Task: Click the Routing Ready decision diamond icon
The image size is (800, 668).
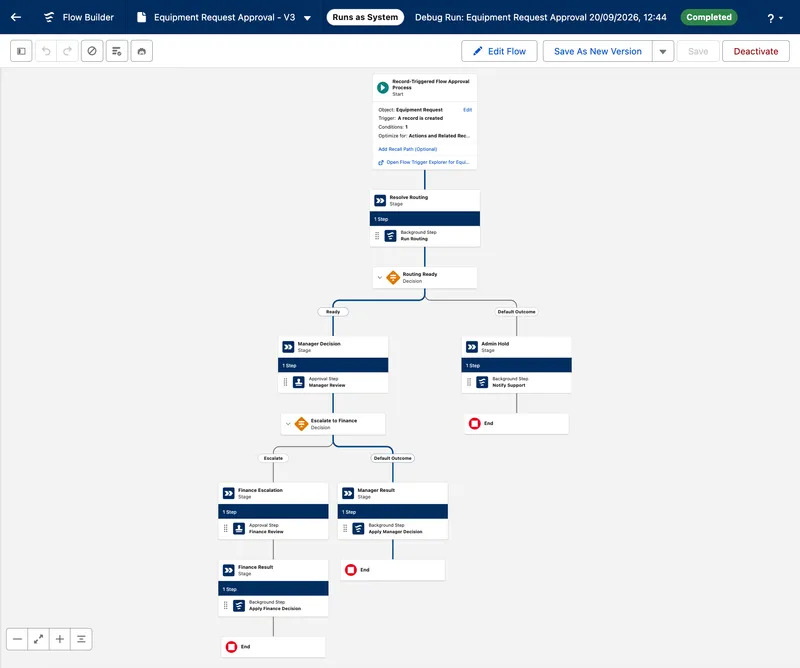Action: [393, 278]
